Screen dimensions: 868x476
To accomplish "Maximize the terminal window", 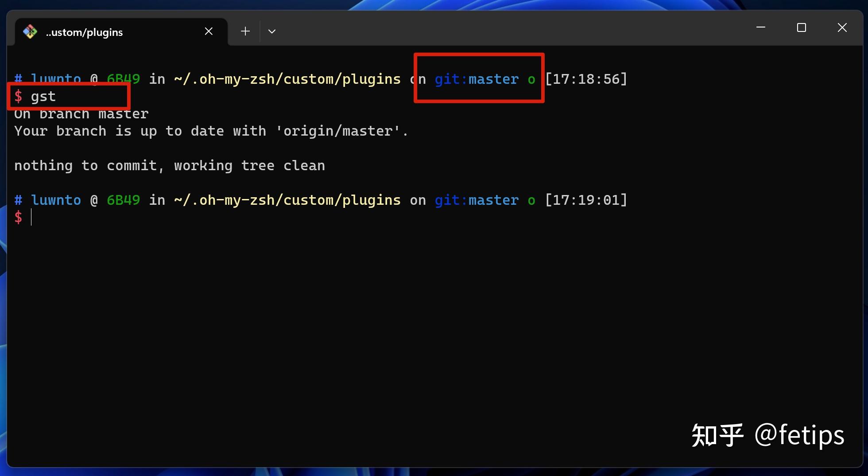I will click(802, 27).
